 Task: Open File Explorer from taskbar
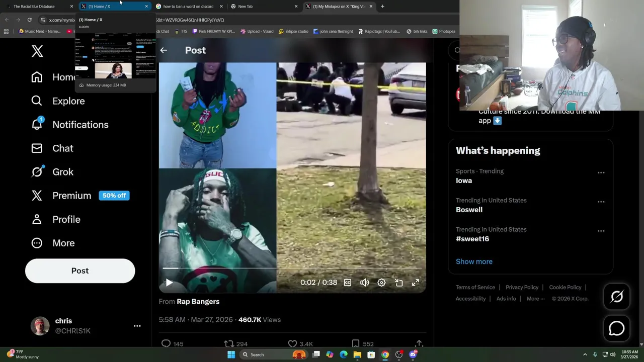[357, 354]
